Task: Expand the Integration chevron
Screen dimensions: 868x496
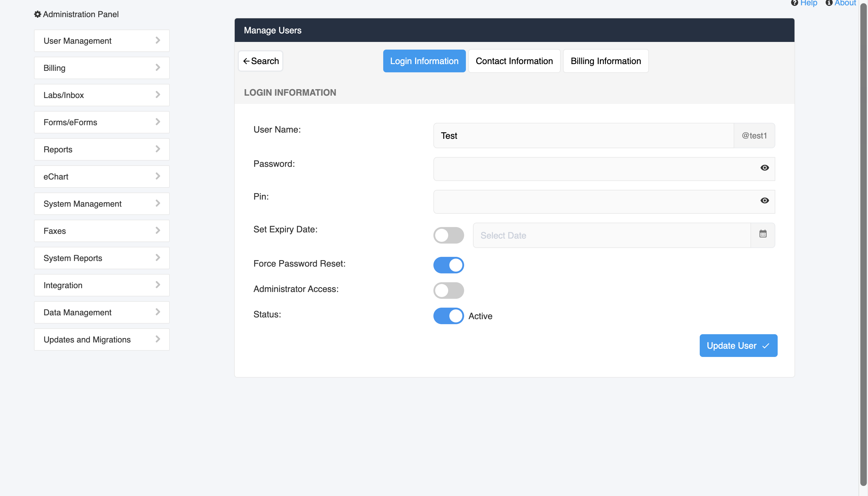Action: (x=158, y=285)
